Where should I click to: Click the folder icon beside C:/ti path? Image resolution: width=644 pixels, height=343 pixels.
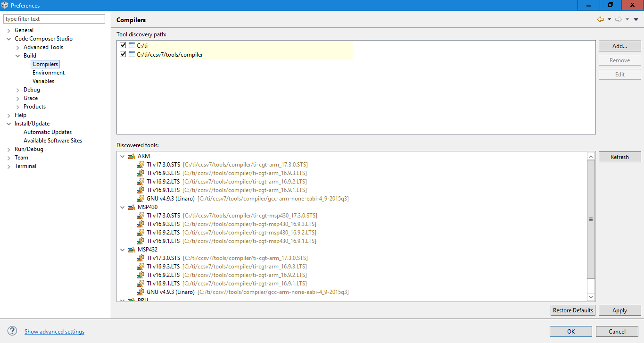(132, 45)
